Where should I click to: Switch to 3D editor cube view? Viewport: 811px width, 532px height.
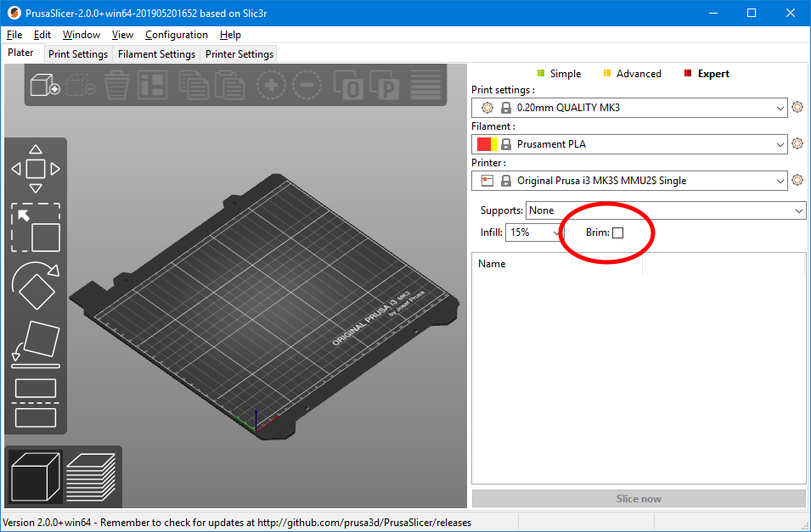point(35,477)
